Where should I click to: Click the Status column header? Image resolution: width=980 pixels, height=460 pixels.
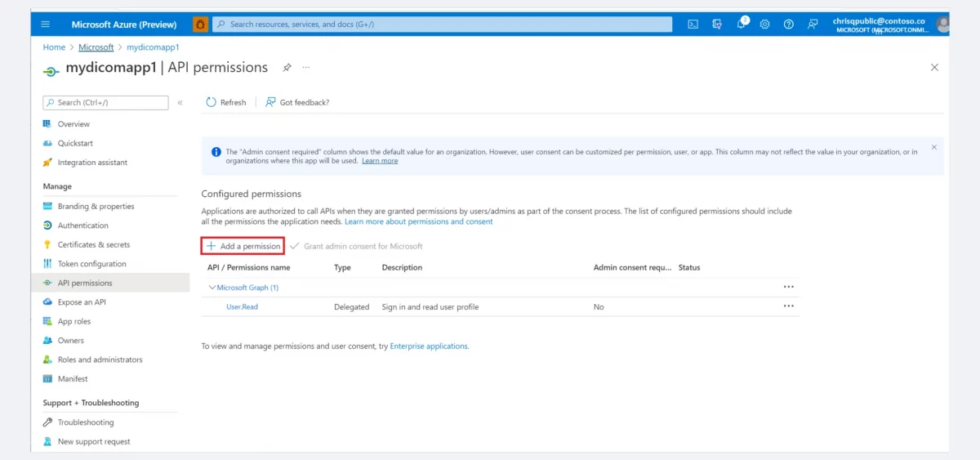click(689, 268)
